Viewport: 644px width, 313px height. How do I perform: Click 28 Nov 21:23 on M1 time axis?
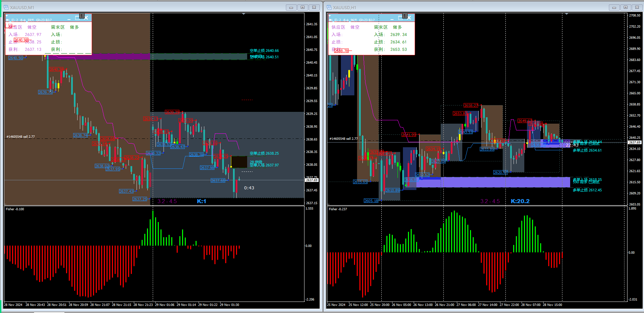[x=143, y=305]
